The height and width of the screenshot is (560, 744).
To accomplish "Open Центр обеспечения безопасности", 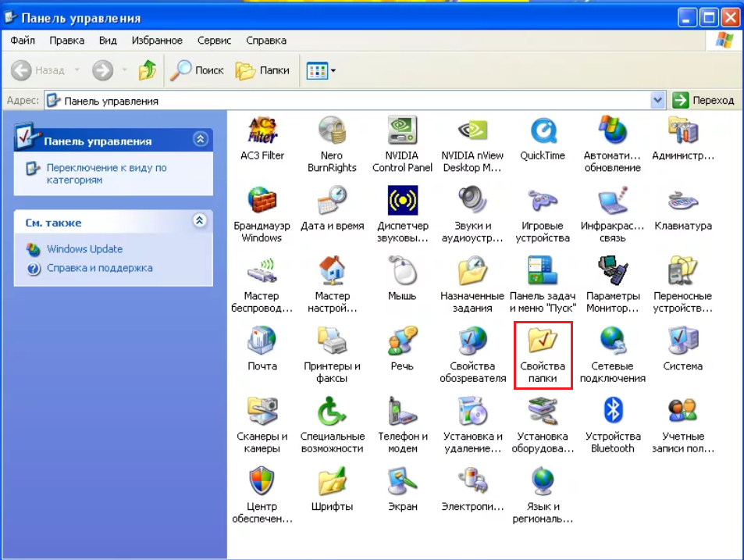I will [262, 495].
